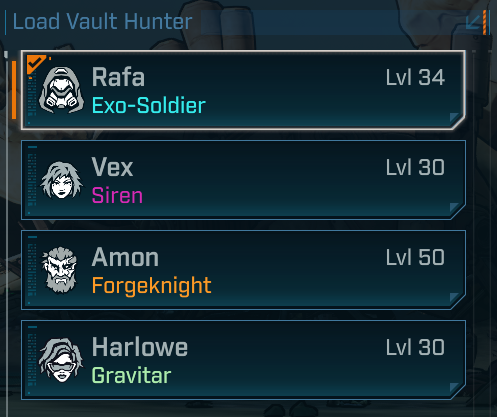Click the Load Vault Hunter header title
497x417 pixels.
[102, 22]
